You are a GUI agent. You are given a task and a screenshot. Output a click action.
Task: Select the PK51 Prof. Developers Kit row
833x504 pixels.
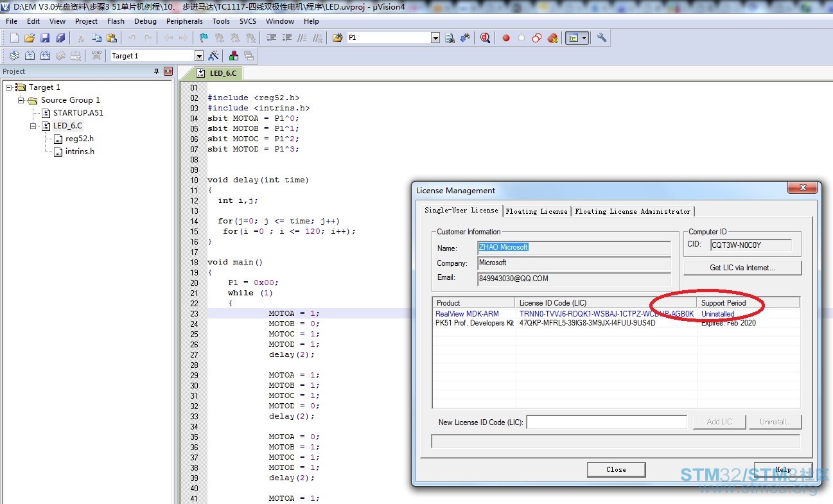617,323
